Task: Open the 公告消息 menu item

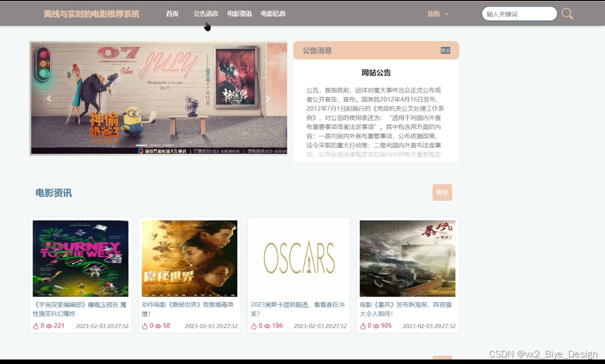Action: (206, 14)
